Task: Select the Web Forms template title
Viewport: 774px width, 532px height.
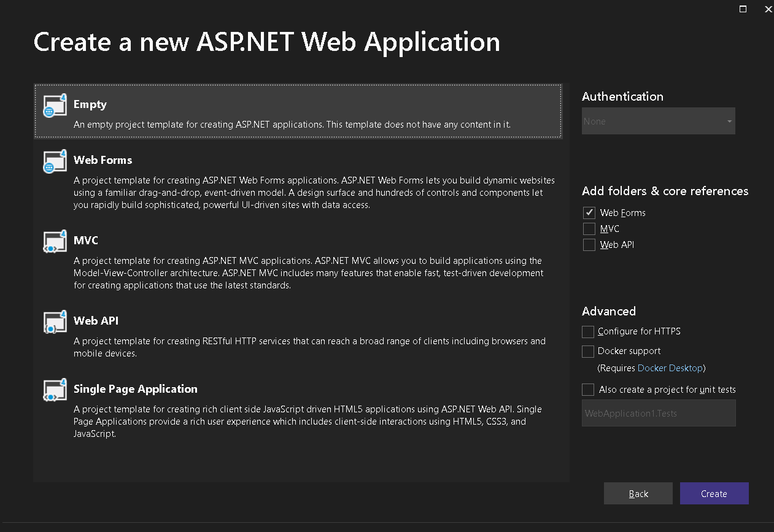Action: point(103,160)
